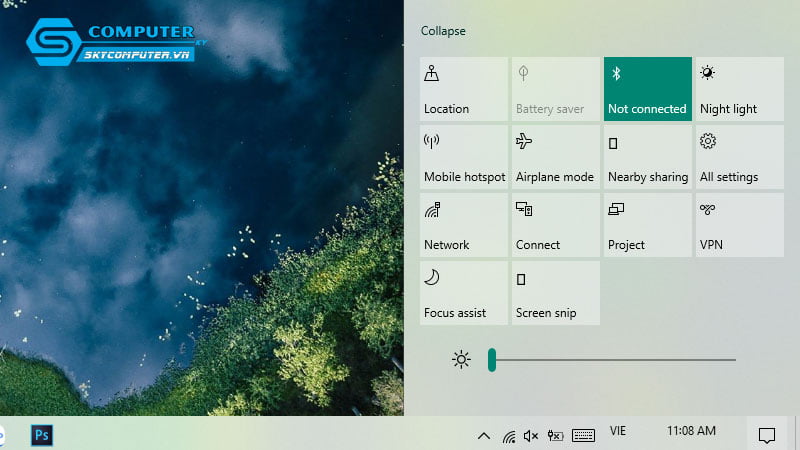800x450 pixels.
Task: Open the clock showing 11:08 AM
Action: point(691,431)
